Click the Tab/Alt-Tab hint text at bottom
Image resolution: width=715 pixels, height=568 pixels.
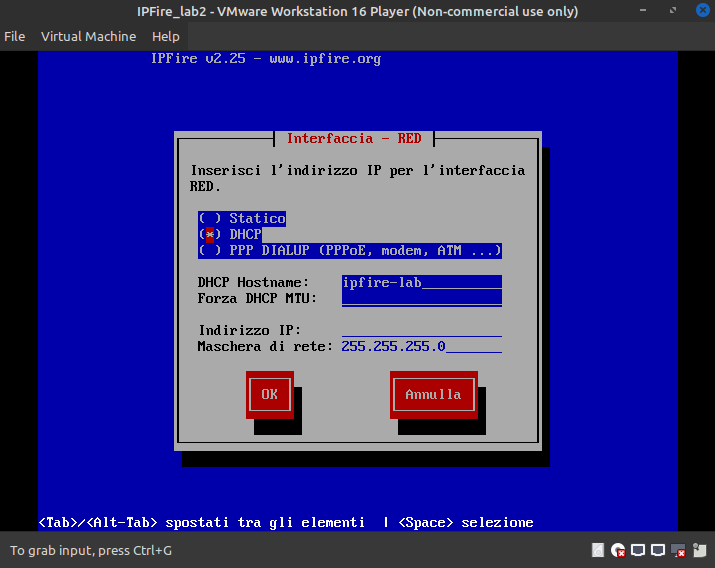(x=202, y=522)
